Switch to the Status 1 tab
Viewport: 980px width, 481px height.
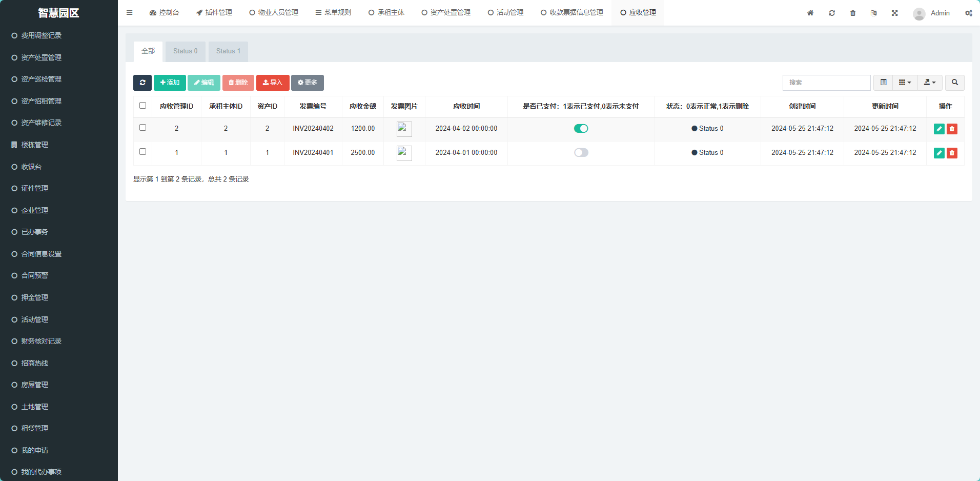pyautogui.click(x=228, y=51)
